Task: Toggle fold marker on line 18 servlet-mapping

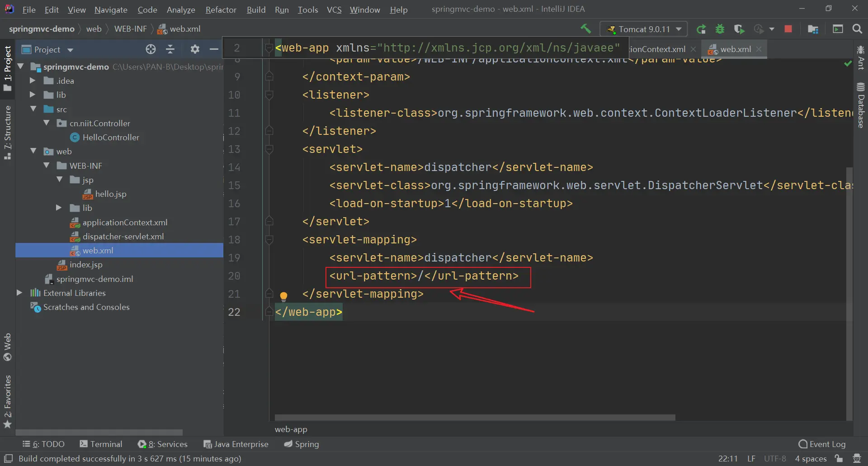Action: coord(269,239)
